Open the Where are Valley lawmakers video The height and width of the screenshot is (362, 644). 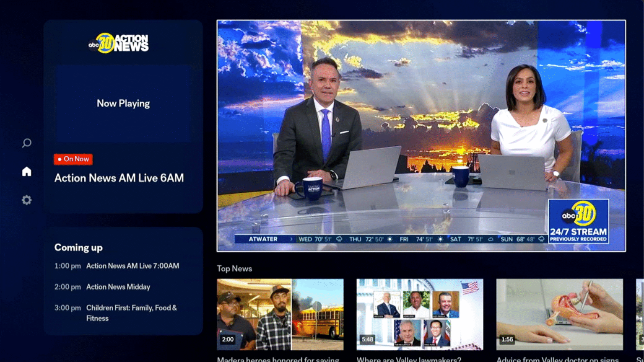[x=420, y=315]
